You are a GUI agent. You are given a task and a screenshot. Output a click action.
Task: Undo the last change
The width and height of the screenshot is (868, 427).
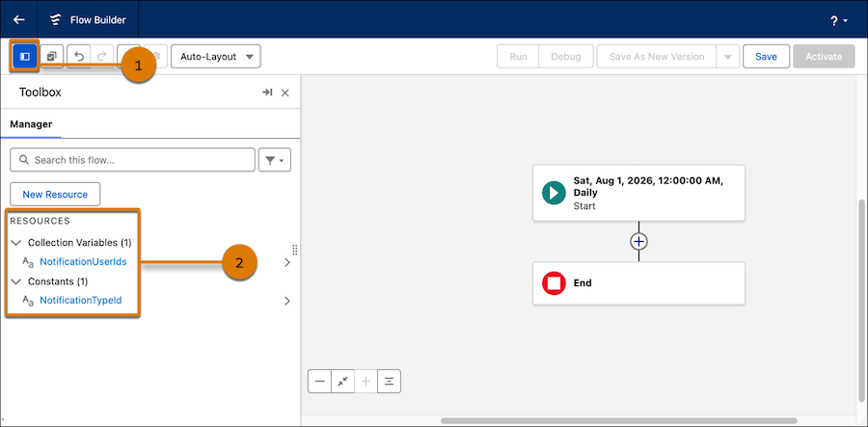(x=79, y=57)
